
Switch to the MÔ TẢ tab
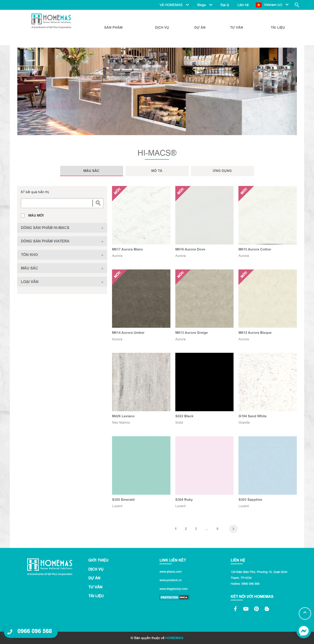(157, 171)
